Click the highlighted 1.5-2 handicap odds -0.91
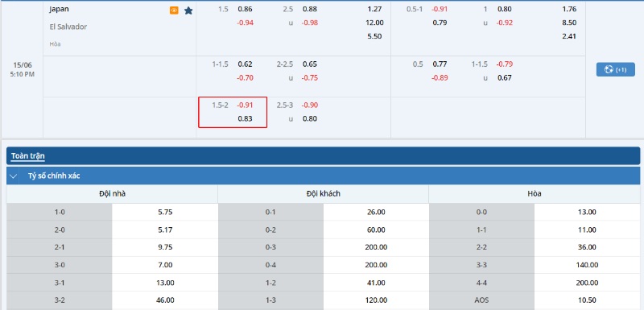644x310 pixels. tap(245, 105)
